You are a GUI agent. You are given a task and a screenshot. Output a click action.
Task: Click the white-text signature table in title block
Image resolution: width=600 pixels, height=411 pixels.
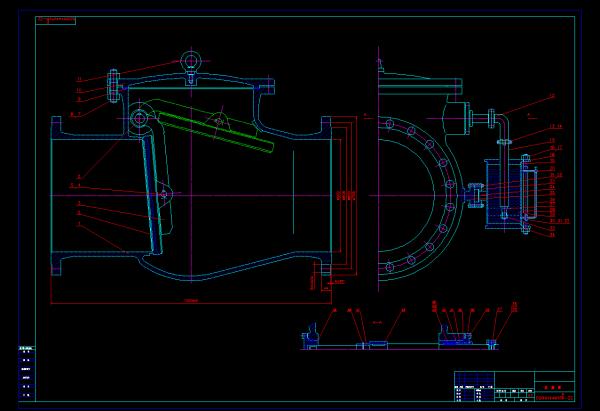[474, 393]
